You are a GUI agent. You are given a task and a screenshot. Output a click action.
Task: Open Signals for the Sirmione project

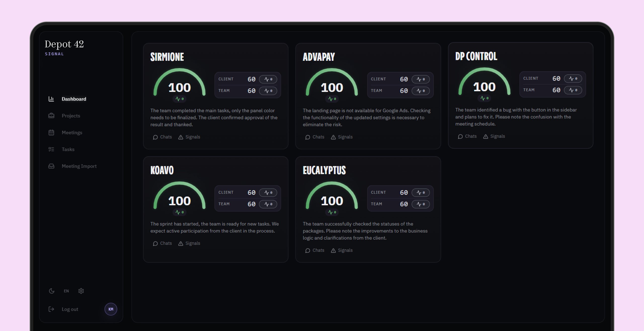[189, 137]
